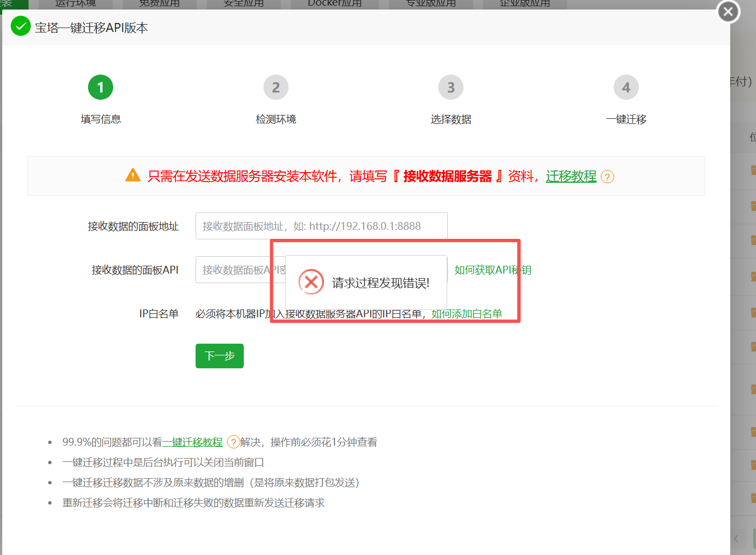Open the 迁移教程 link
Screen dimensions: 756x555
(x=571, y=177)
